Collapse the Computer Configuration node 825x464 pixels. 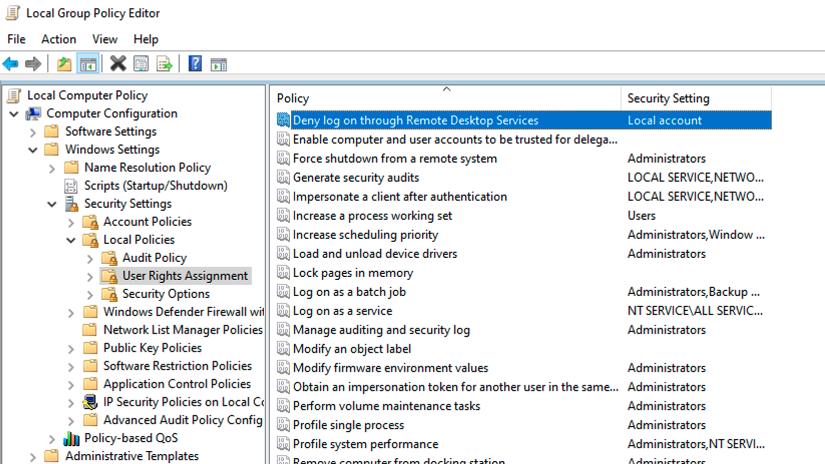click(14, 114)
